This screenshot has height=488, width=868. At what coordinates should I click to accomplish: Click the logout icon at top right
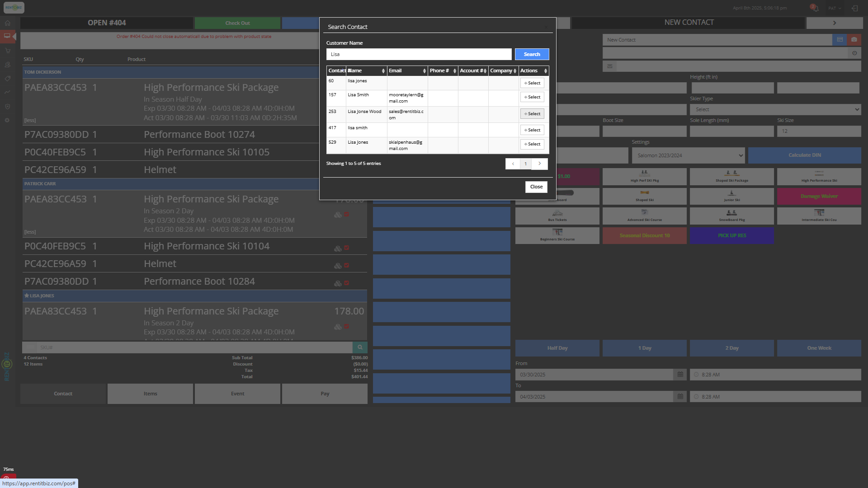click(854, 8)
